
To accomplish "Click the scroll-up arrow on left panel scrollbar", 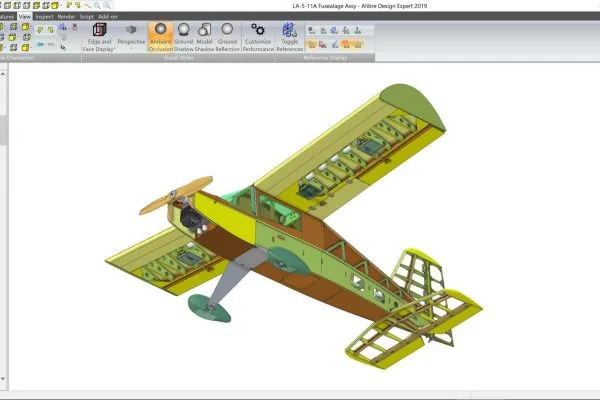I will [x=3, y=73].
